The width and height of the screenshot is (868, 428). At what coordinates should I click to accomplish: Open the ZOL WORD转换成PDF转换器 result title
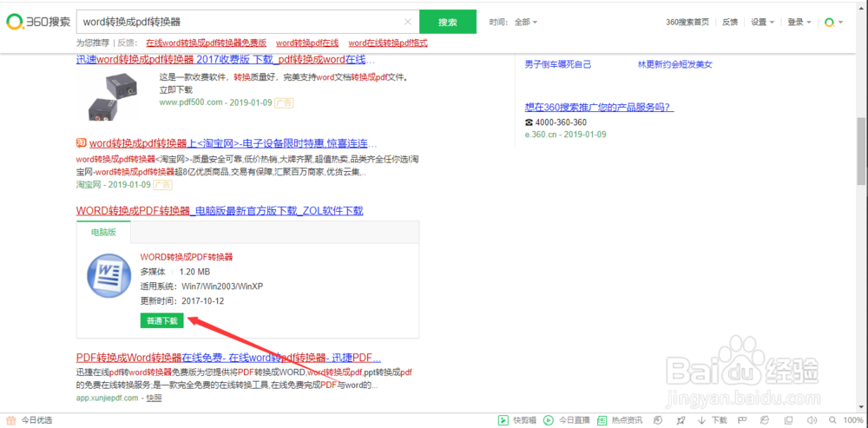[x=220, y=211]
